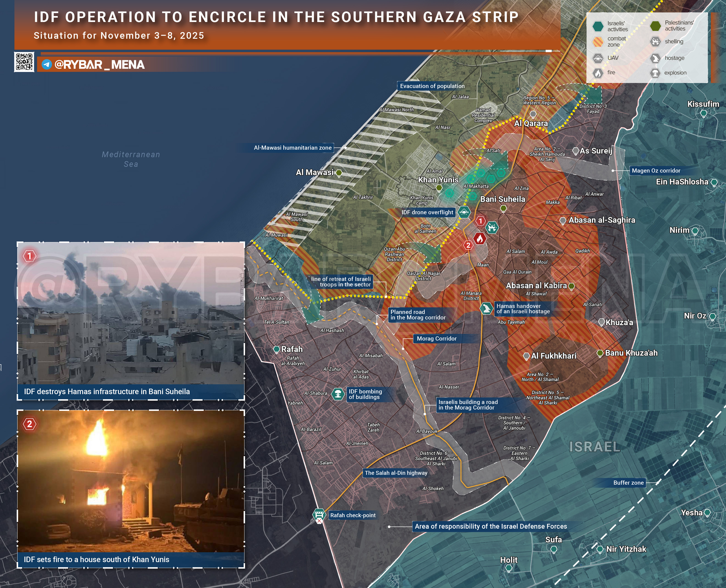The width and height of the screenshot is (726, 588).
Task: Click the Al-Mawasi humanitarian zone label
Action: tap(293, 148)
